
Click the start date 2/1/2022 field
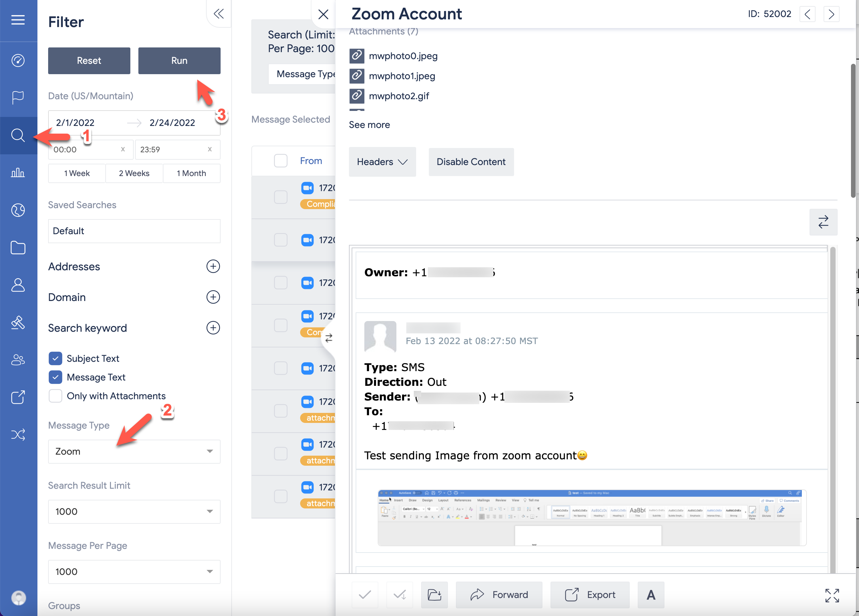coord(75,122)
